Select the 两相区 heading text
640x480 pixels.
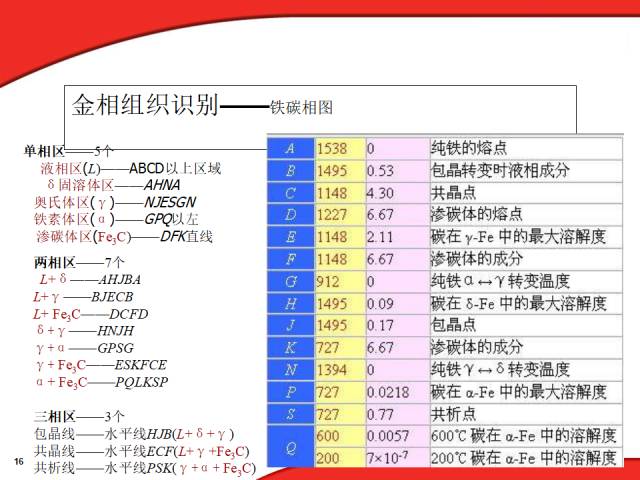pyautogui.click(x=55, y=262)
